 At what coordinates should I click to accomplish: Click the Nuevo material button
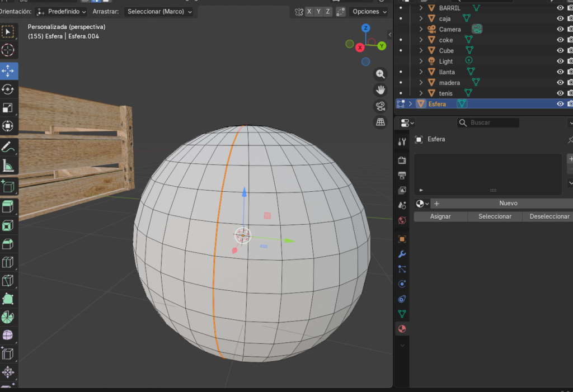pyautogui.click(x=508, y=204)
